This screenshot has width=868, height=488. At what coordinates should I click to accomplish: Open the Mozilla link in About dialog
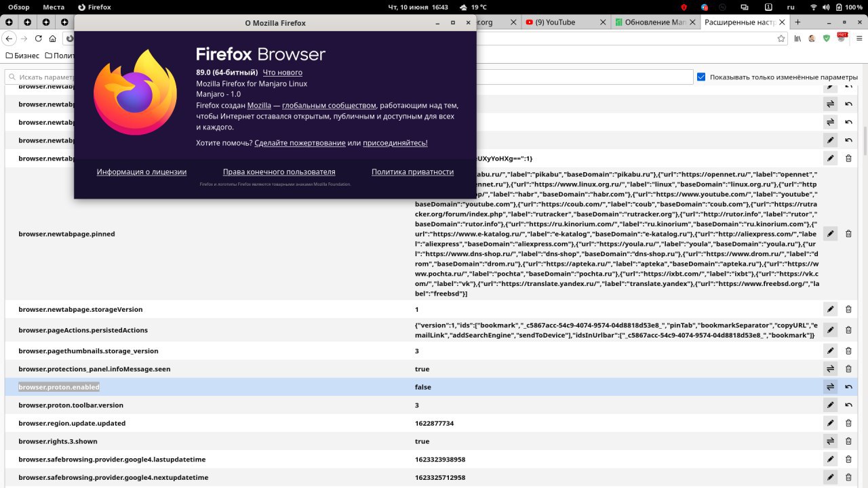pos(259,106)
